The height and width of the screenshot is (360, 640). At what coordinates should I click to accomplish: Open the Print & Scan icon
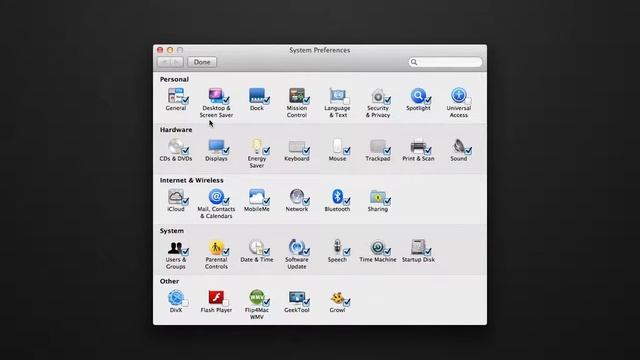pyautogui.click(x=418, y=146)
